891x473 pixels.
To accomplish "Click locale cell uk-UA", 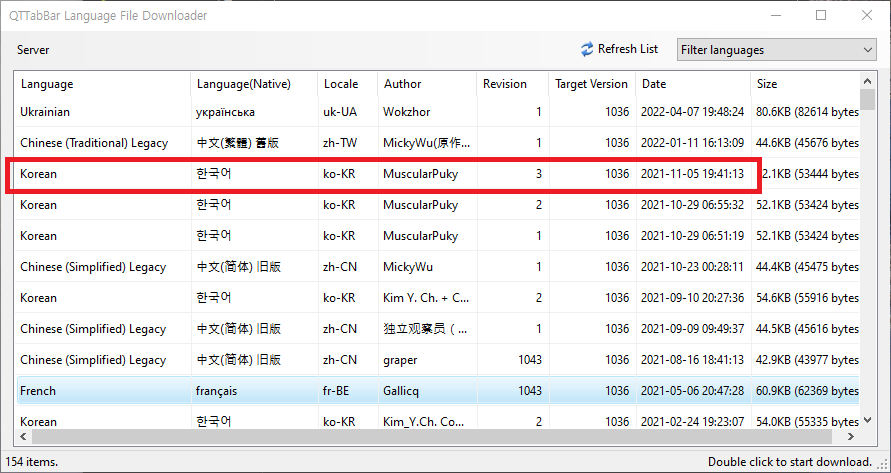I will click(340, 112).
